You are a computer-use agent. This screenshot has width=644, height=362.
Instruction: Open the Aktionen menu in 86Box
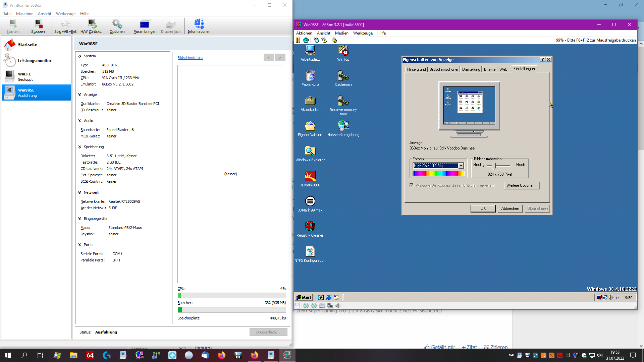[304, 33]
